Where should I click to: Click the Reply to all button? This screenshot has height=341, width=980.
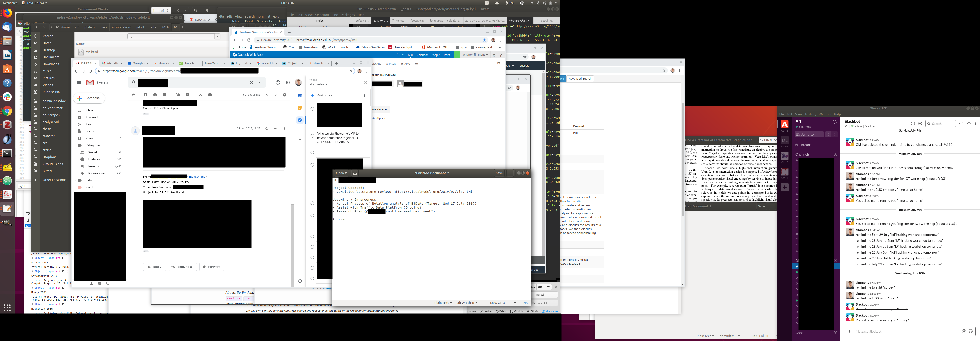pos(183,267)
